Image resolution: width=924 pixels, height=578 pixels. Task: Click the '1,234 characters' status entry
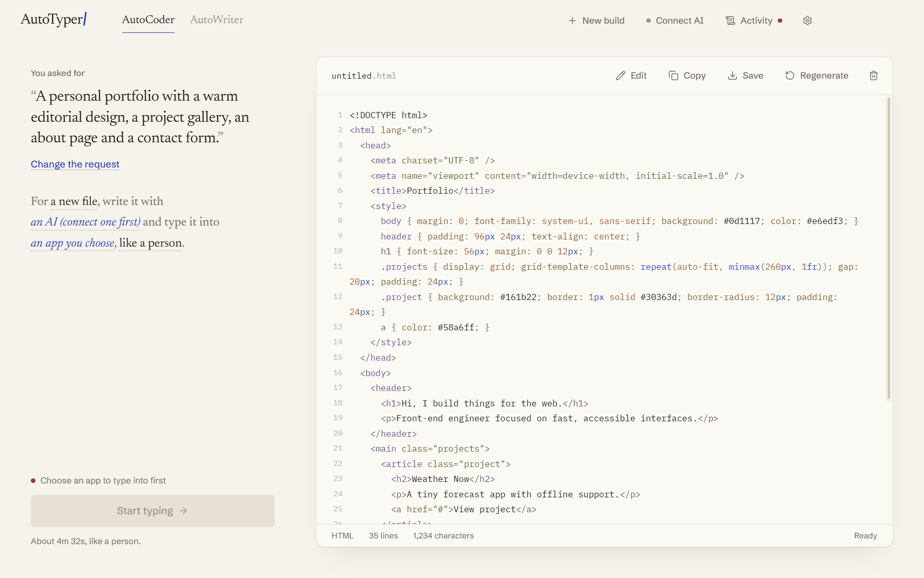[x=444, y=536]
